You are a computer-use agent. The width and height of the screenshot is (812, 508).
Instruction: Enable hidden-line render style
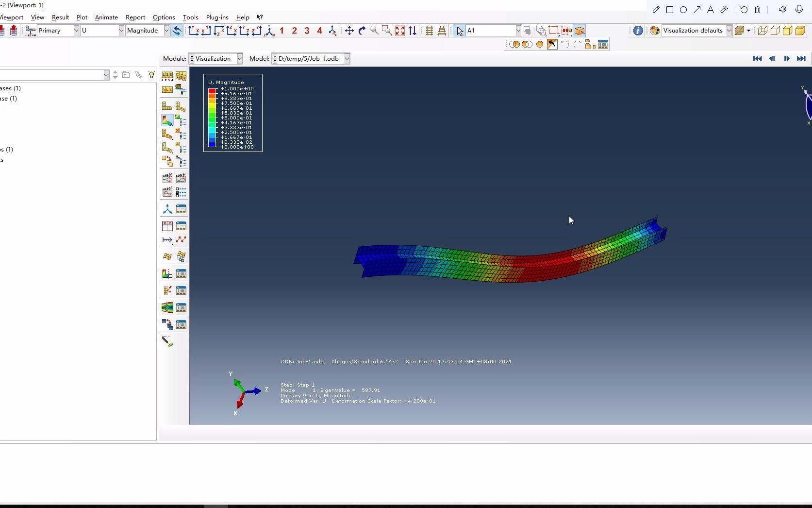(775, 31)
